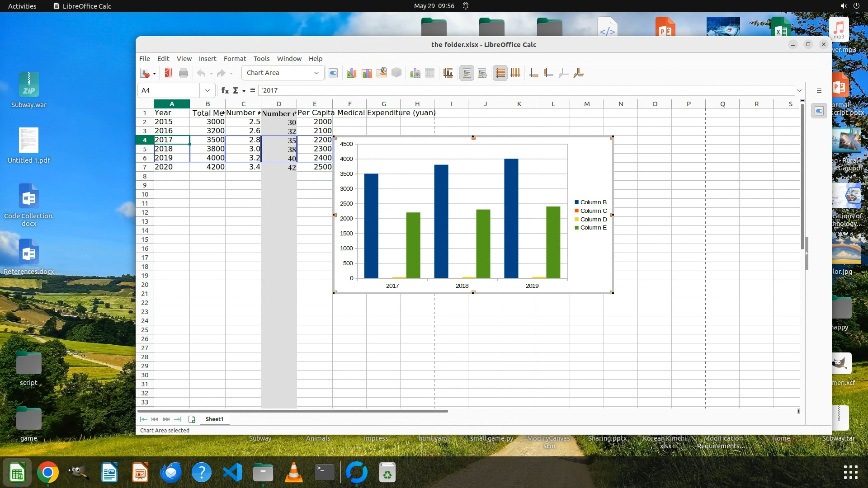
Task: Click the Chart Area formatting icon
Action: [367, 73]
